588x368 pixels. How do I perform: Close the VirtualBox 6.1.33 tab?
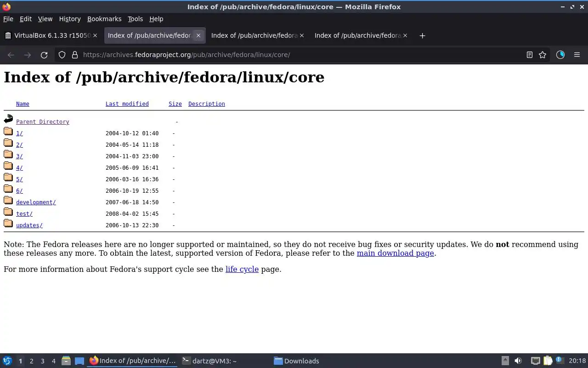tap(95, 35)
